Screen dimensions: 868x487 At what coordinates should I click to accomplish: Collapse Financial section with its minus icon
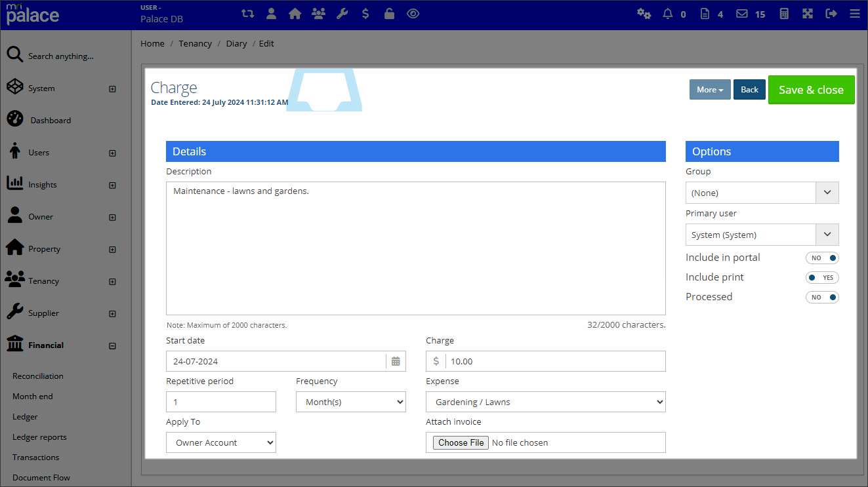coord(112,345)
